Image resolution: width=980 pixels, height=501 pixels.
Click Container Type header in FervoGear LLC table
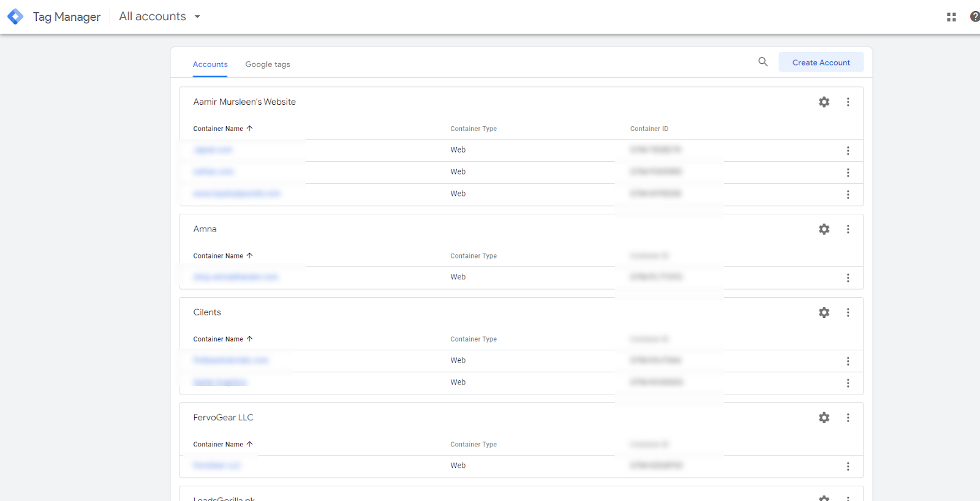coord(473,445)
